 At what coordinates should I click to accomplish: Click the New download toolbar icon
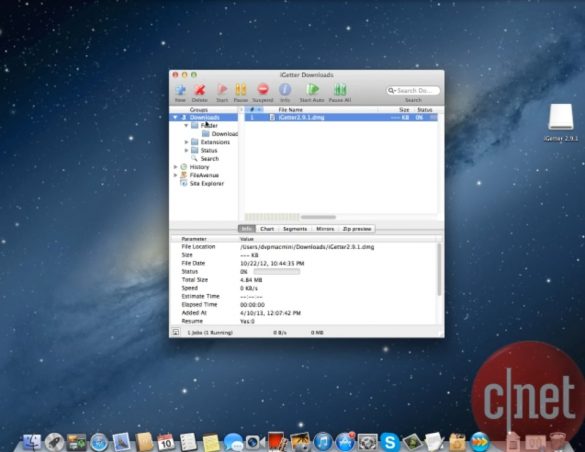point(181,90)
